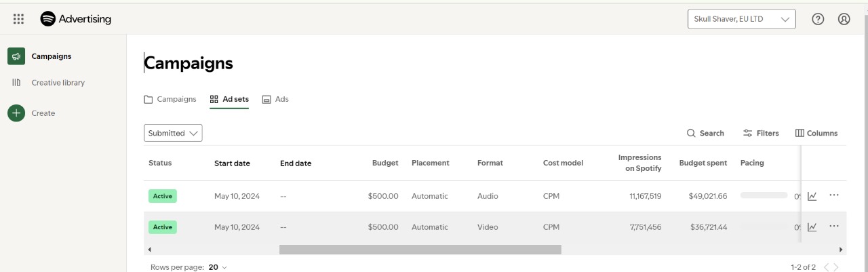Open the apps grid menu icon

pos(18,19)
